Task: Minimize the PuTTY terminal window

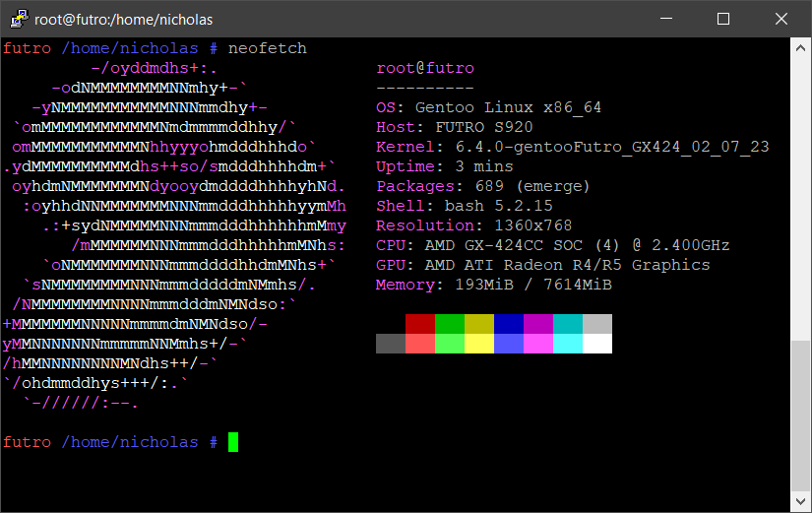Action: pos(666,19)
